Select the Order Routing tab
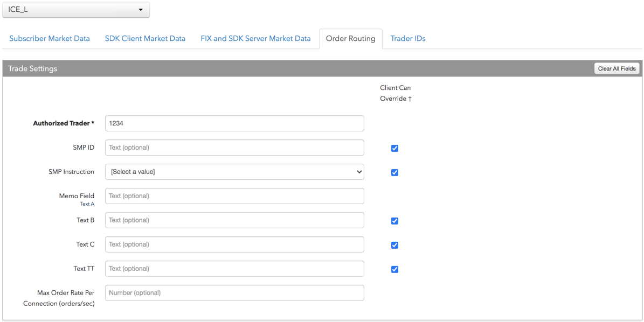644x322 pixels. point(350,39)
